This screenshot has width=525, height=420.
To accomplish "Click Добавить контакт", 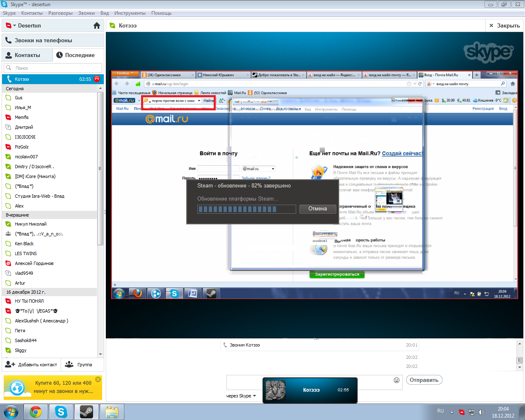I will [31, 365].
